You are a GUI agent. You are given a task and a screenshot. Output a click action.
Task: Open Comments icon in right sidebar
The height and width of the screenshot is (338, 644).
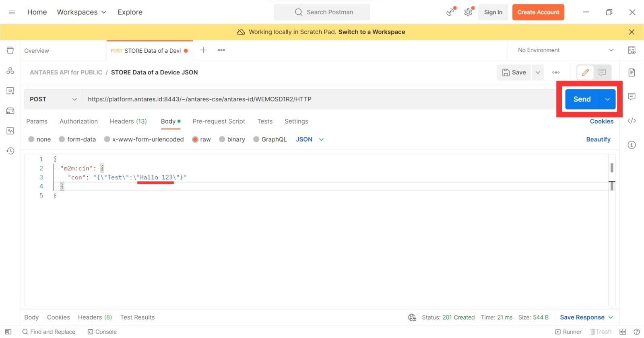(632, 97)
